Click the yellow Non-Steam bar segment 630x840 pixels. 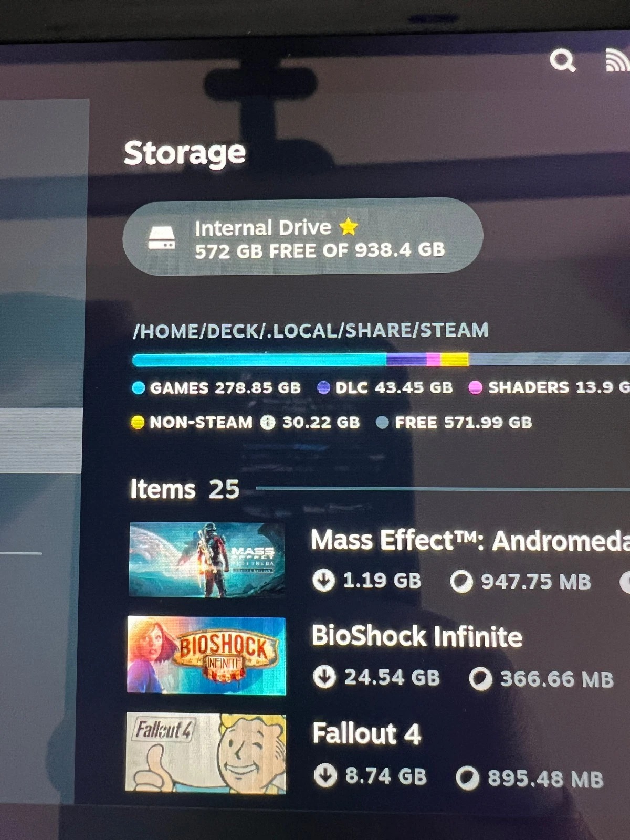[454, 360]
